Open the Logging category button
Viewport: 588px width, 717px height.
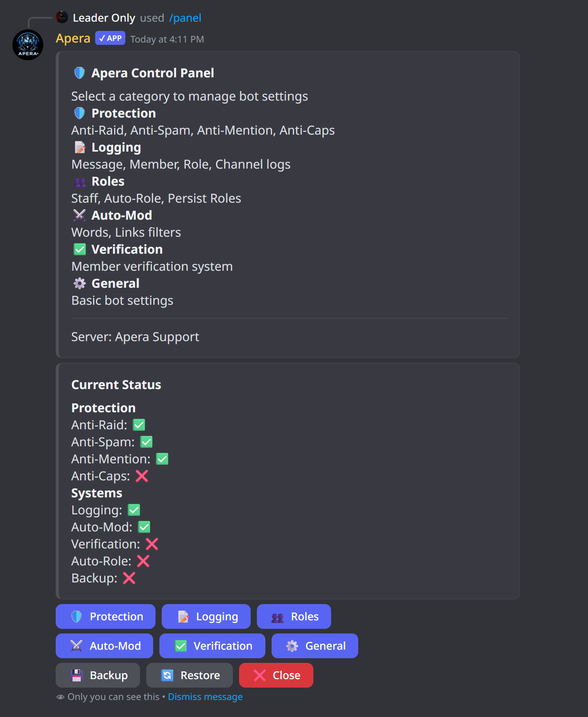point(206,616)
